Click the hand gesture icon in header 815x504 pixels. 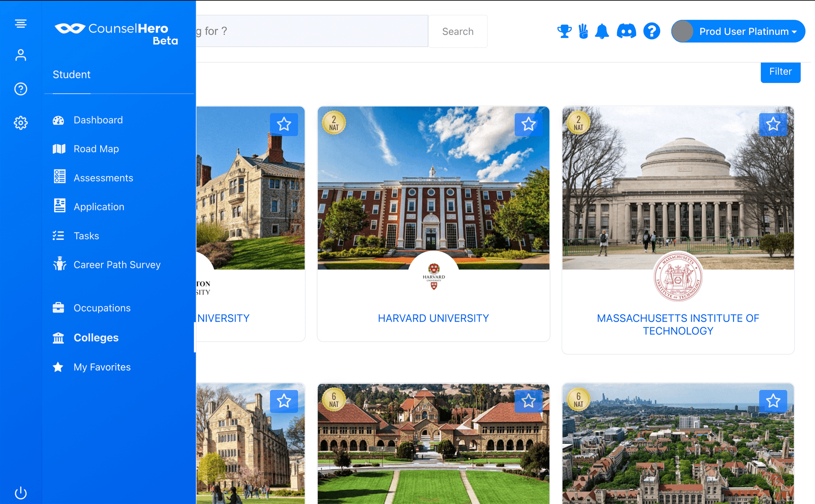coord(584,31)
